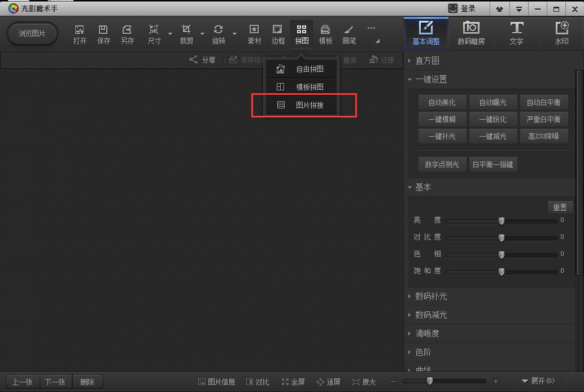Viewport: 584px width, 392px height.
Task: Click the 打开 (Open) toolbar icon
Action: click(80, 34)
